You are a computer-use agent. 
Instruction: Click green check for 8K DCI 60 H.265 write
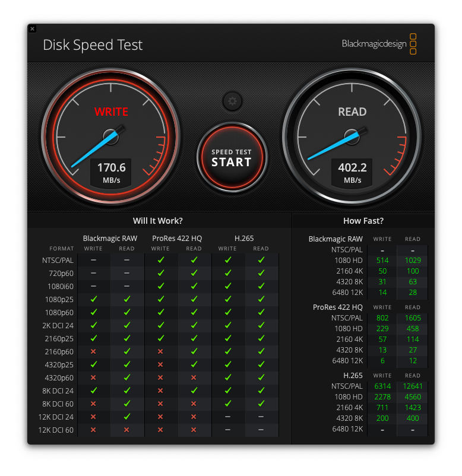[x=228, y=403]
